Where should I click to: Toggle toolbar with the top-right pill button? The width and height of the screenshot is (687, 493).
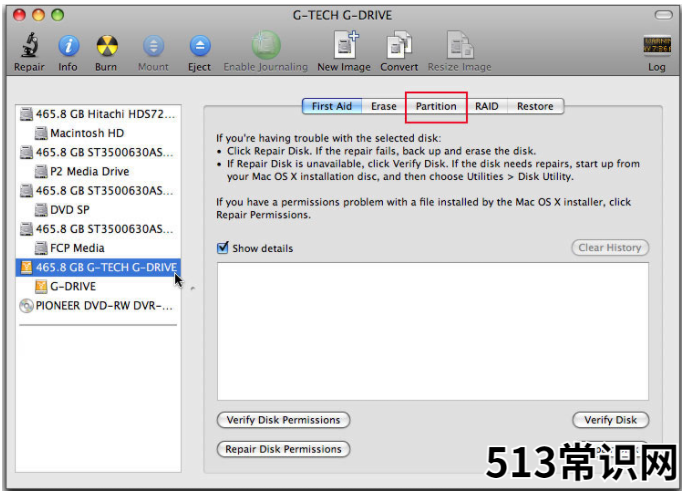663,15
